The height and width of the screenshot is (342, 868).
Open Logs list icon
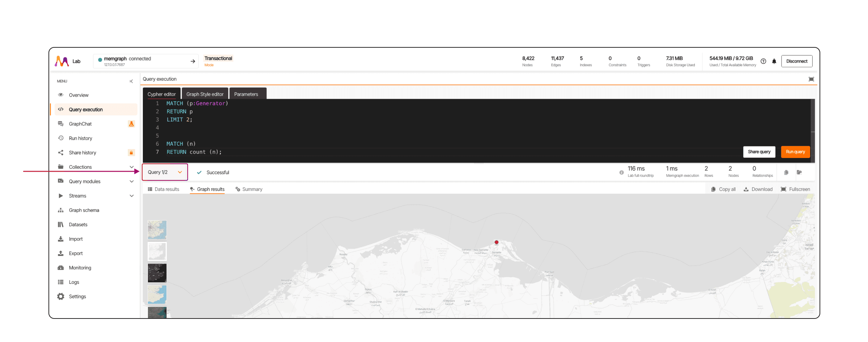pos(61,282)
